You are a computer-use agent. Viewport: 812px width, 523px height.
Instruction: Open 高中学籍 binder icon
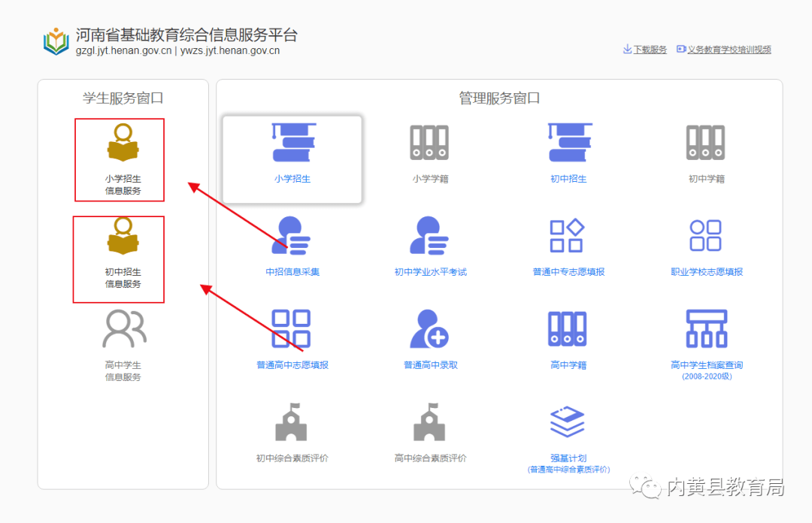click(567, 328)
